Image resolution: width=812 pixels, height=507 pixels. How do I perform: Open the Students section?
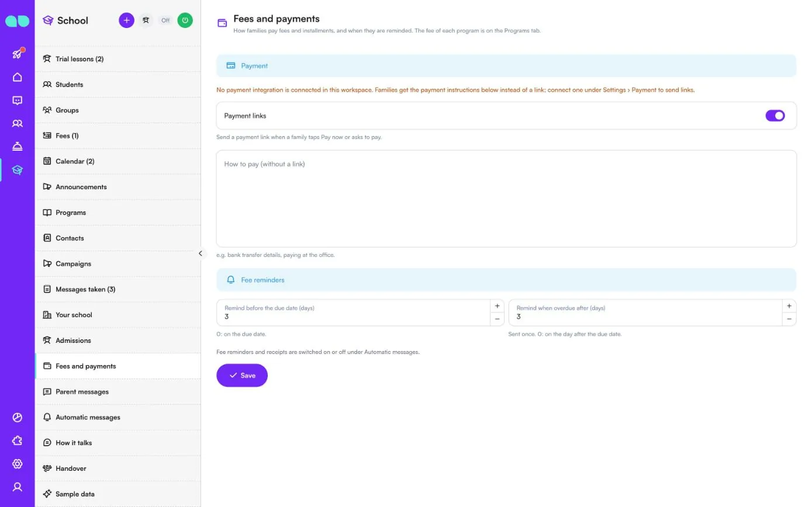(x=118, y=85)
